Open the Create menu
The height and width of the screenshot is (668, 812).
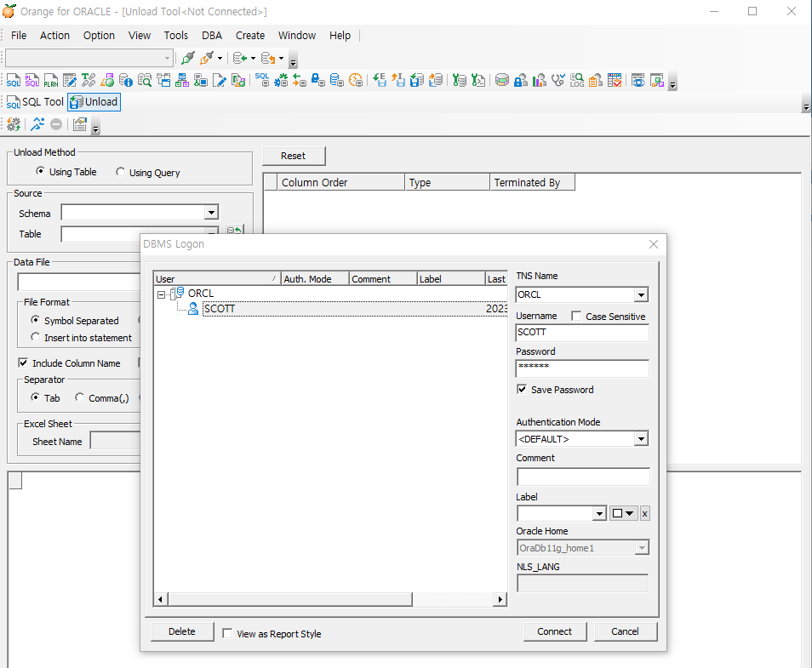250,35
